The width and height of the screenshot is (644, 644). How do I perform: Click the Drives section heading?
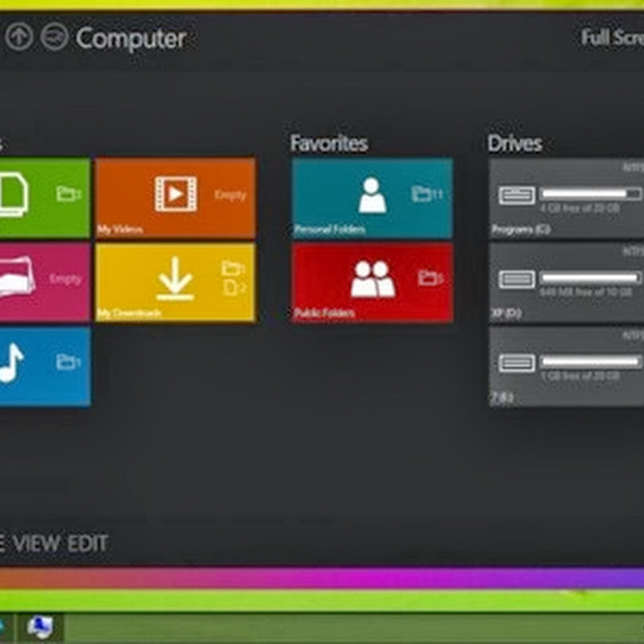(x=514, y=143)
